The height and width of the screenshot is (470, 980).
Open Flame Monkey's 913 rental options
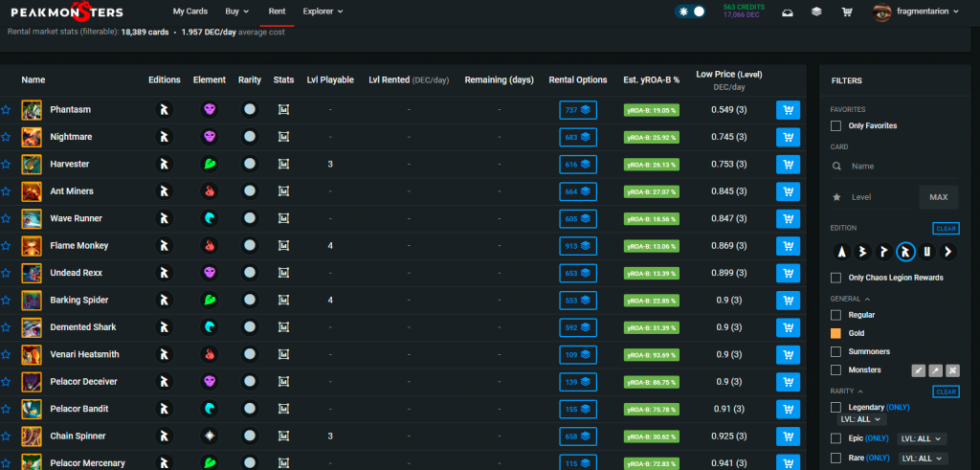click(x=578, y=246)
